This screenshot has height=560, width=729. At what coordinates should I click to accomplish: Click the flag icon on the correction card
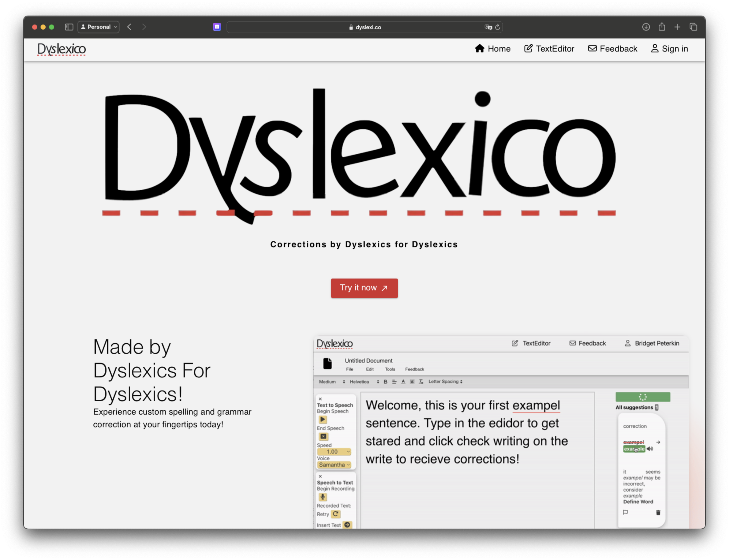(x=625, y=512)
